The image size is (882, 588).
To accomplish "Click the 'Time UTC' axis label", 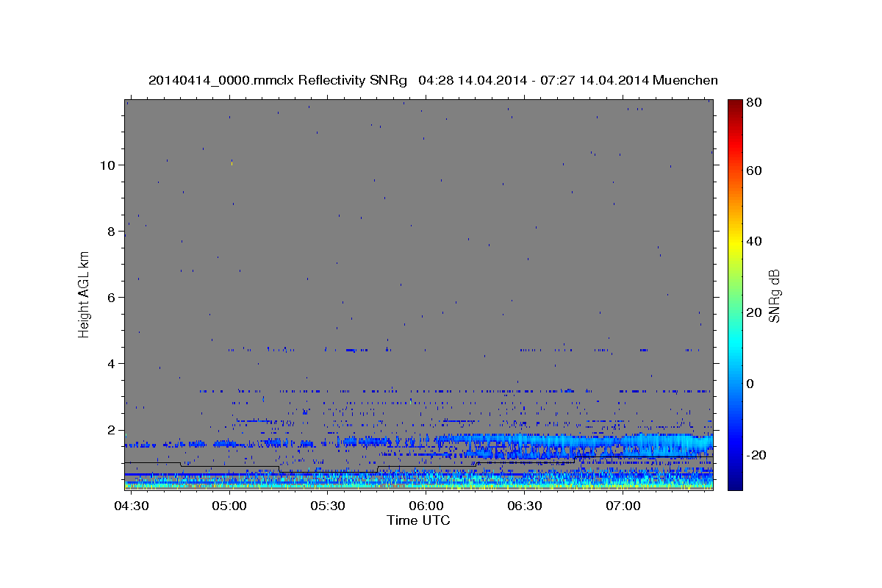I will coord(418,520).
